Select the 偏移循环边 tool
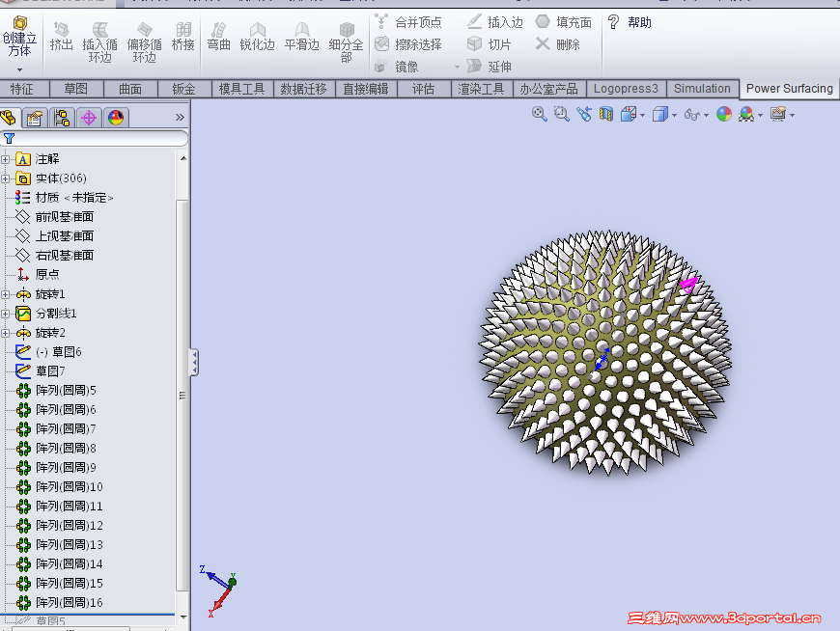The height and width of the screenshot is (631, 840). pos(144,42)
